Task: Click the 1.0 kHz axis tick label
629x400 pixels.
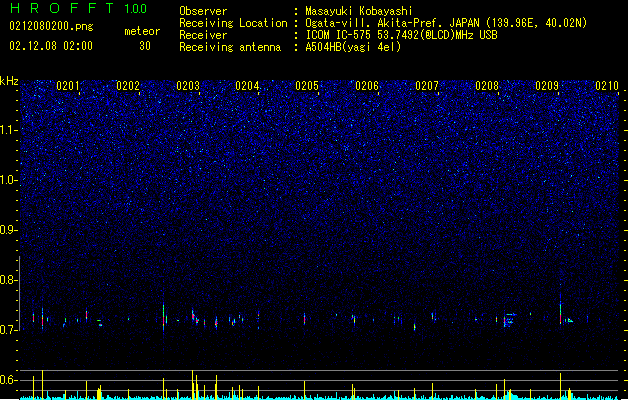Action: tap(8, 180)
